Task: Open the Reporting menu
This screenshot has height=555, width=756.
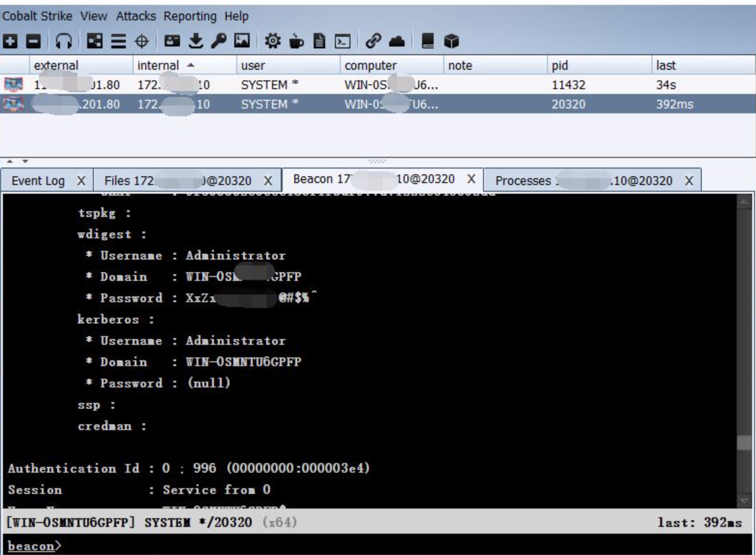Action: pos(190,16)
